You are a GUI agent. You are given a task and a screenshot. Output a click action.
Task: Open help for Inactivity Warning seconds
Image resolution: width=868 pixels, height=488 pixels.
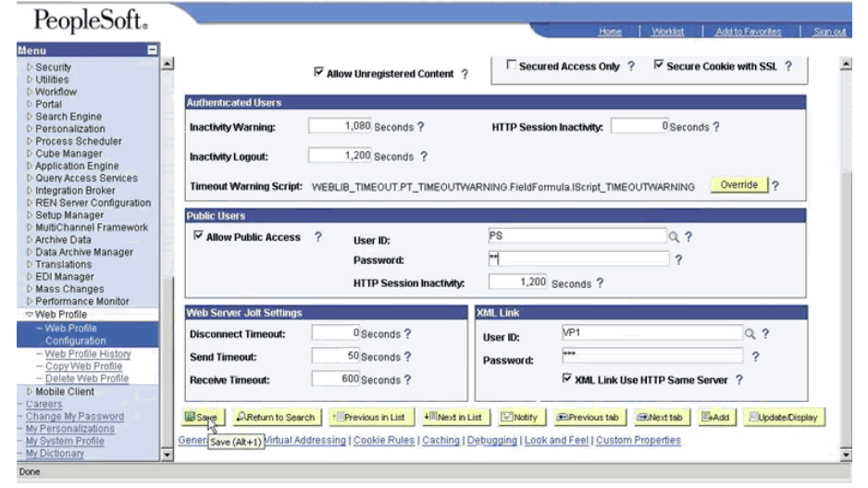(421, 127)
